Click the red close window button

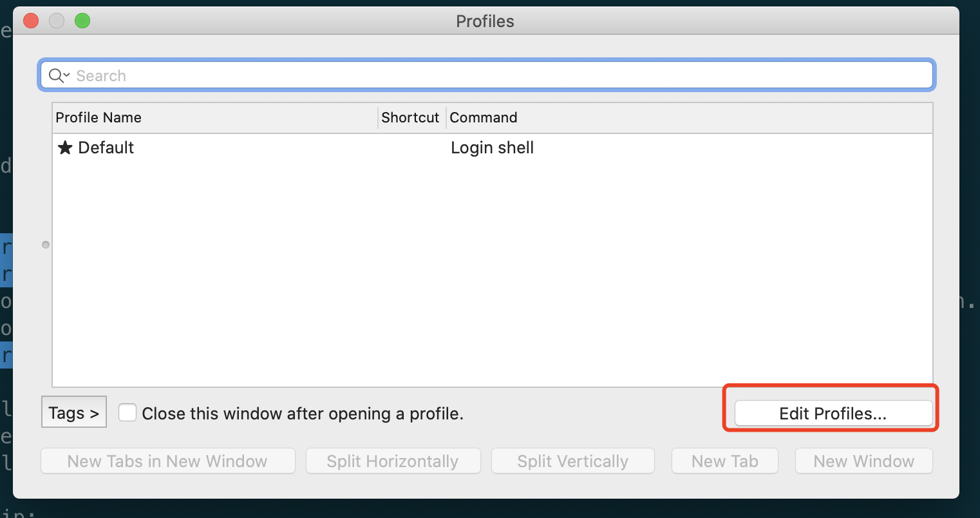coord(31,21)
